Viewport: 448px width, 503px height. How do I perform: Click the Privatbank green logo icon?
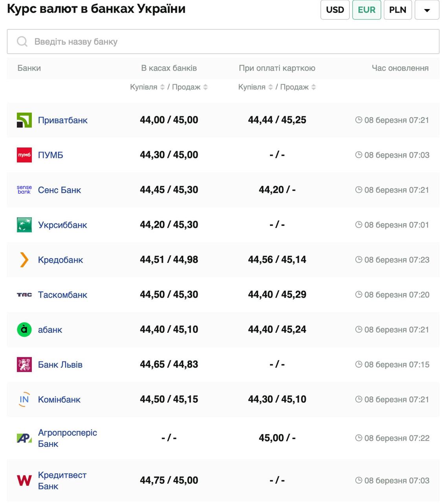pyautogui.click(x=24, y=120)
